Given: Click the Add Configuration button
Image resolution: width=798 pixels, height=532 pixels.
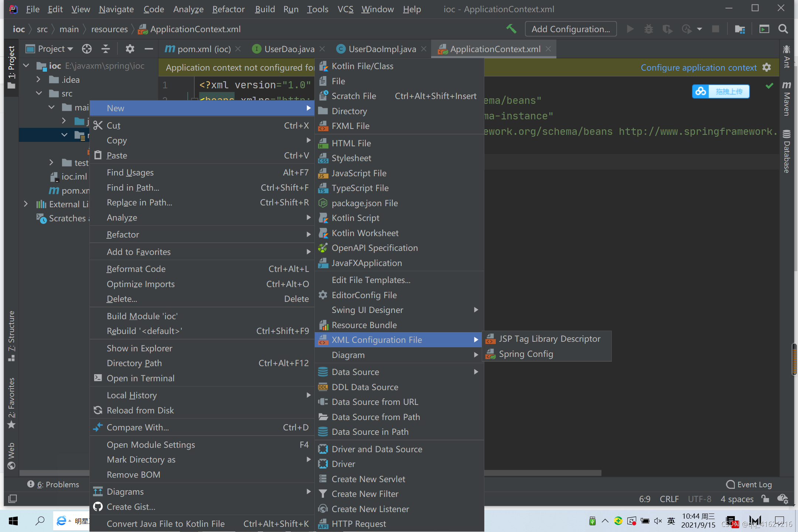Looking at the screenshot, I should 570,29.
